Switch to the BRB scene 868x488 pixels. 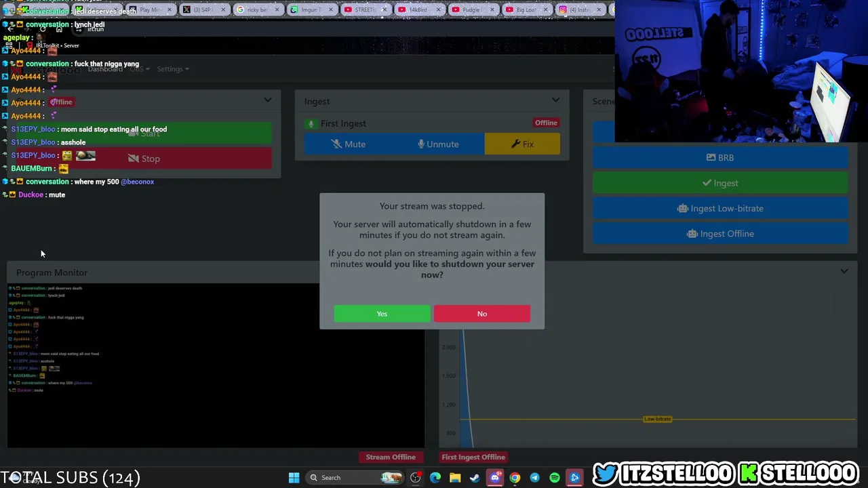tap(720, 157)
